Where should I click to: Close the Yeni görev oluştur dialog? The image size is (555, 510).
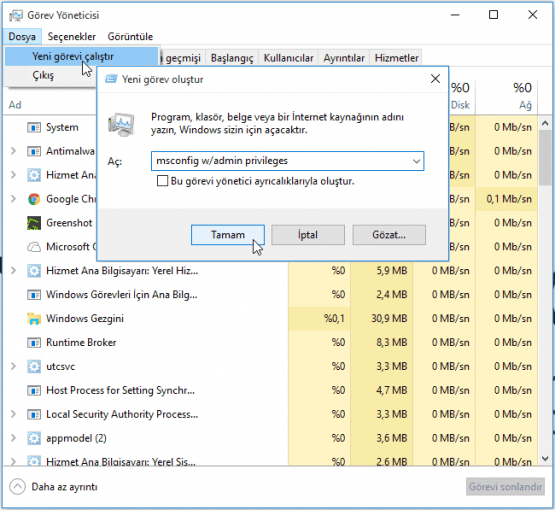pyautogui.click(x=435, y=79)
